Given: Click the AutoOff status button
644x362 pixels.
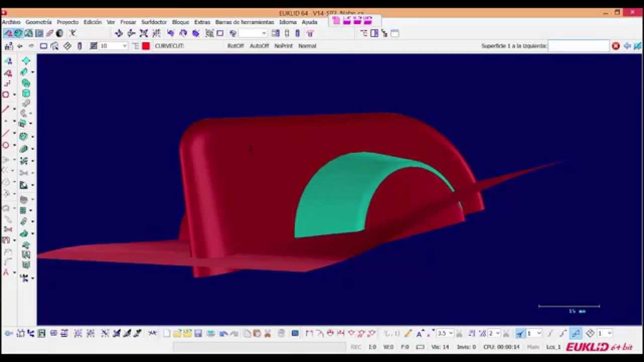Looking at the screenshot, I should tap(259, 46).
